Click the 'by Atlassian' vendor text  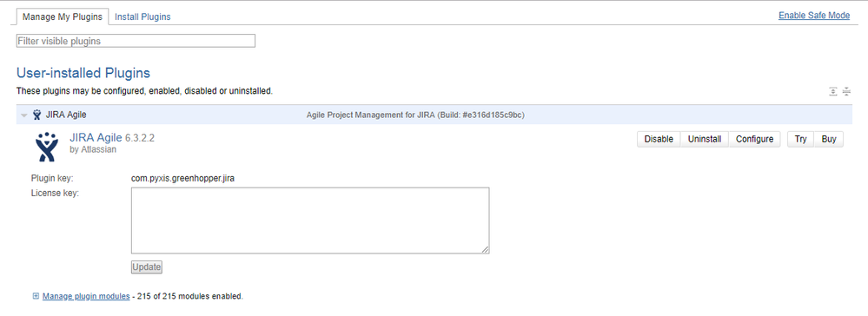pyautogui.click(x=93, y=149)
